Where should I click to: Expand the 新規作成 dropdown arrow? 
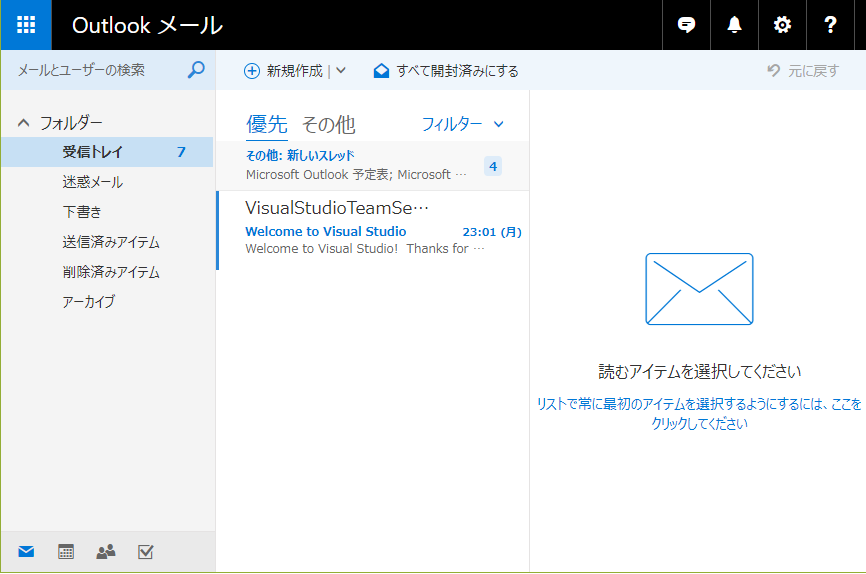point(341,71)
